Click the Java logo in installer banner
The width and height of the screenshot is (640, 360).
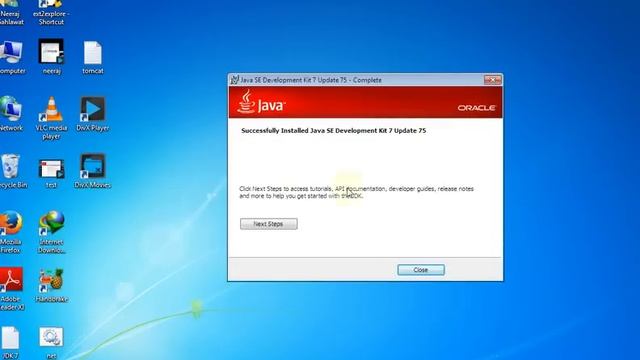pos(261,102)
